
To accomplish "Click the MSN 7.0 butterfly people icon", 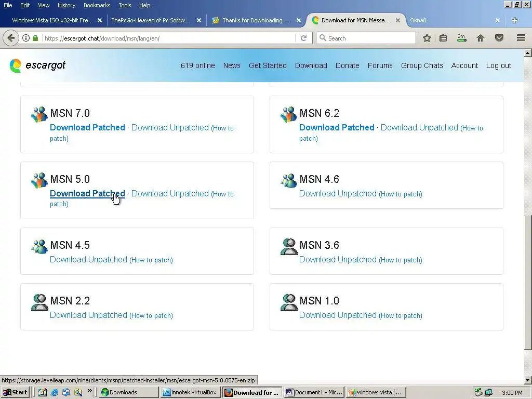I will tap(39, 115).
